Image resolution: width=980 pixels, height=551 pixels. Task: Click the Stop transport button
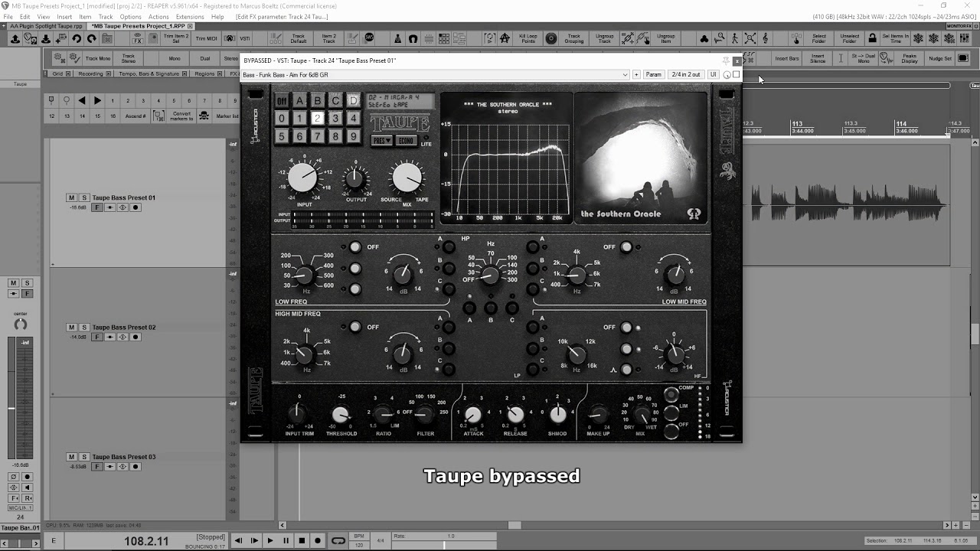point(302,540)
